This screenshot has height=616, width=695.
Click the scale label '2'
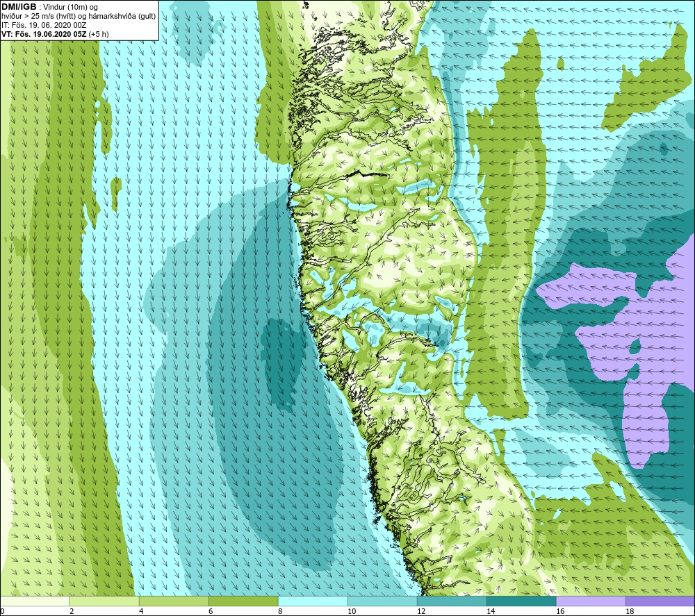point(72,612)
